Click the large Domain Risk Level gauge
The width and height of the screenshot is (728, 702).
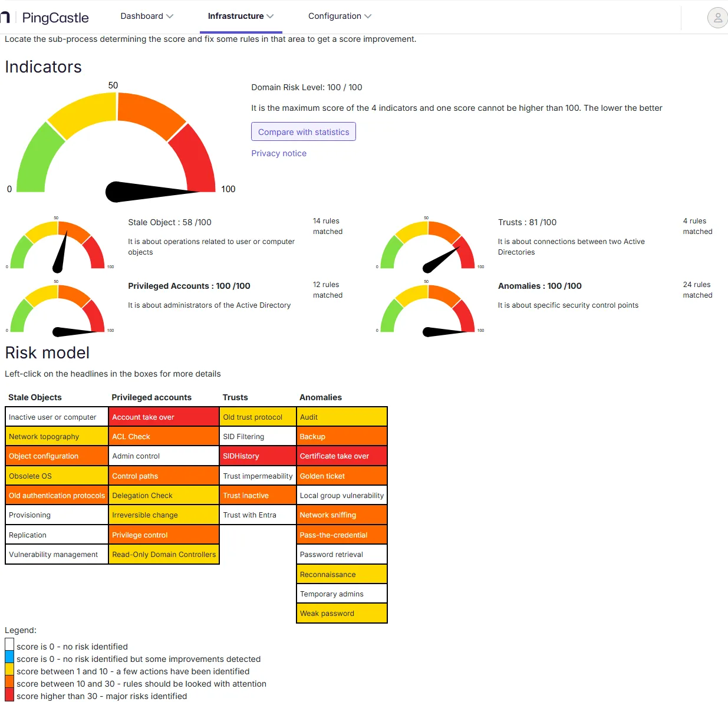click(x=117, y=143)
